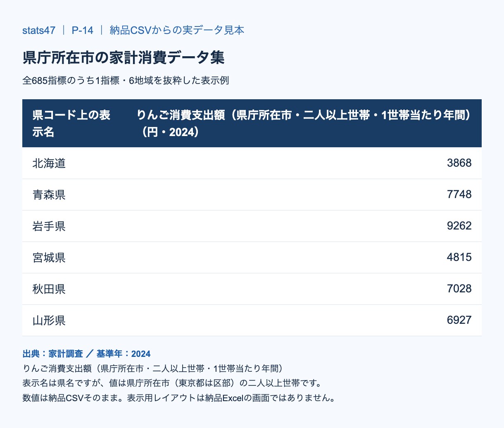Click the stats47 breadcrumb text
Image resolution: width=504 pixels, height=428 pixels.
[39, 31]
